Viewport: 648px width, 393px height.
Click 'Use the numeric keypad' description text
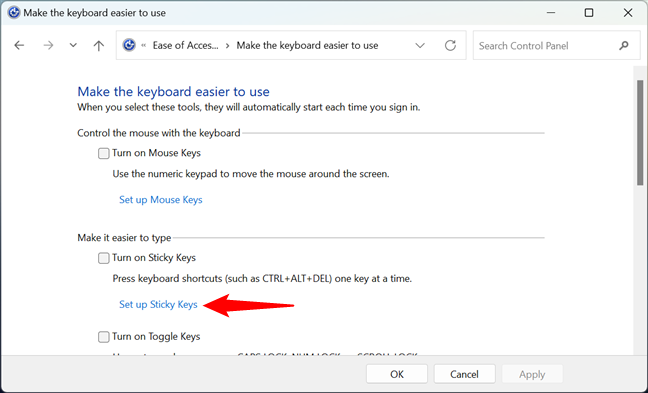point(251,174)
